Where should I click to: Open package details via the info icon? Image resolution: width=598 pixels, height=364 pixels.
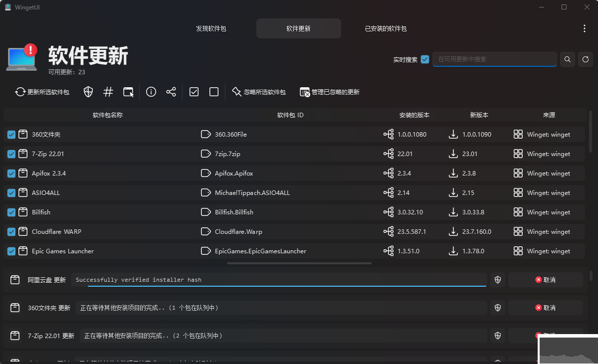click(x=151, y=92)
